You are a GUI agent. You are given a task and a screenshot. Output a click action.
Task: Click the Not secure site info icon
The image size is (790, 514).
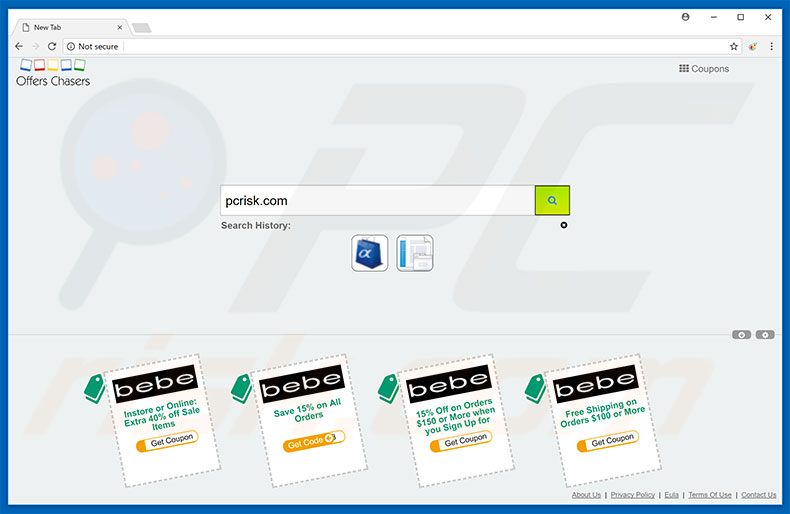71,46
